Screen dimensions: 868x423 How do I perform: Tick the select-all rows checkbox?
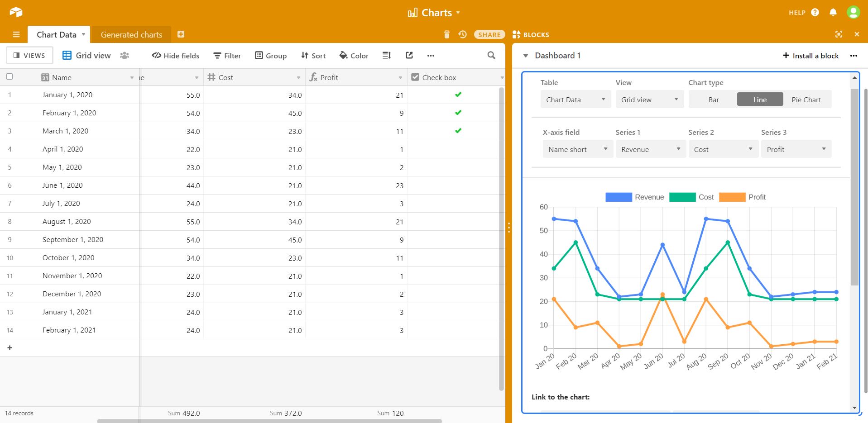[x=10, y=77]
